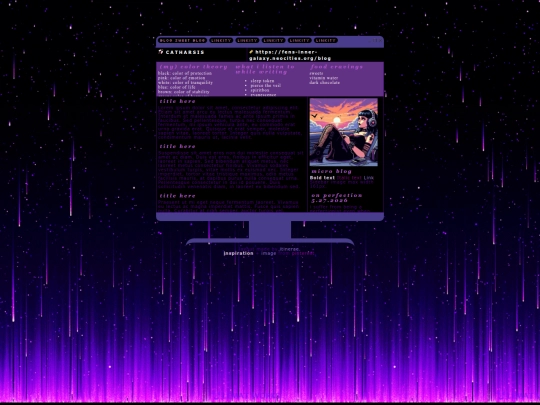The width and height of the screenshot is (540, 405).
Task: Click 'on perfection 5.27.2026' entry heading
Action: (x=336, y=198)
